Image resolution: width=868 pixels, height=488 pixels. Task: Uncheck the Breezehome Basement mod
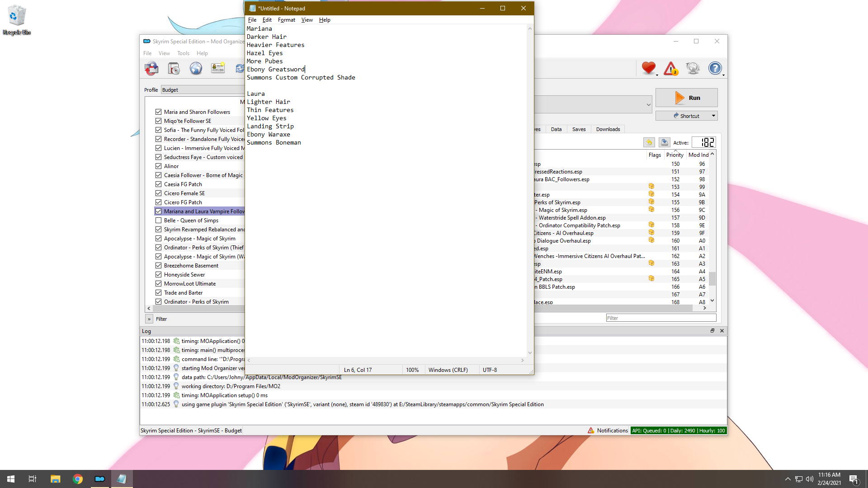[x=158, y=266]
